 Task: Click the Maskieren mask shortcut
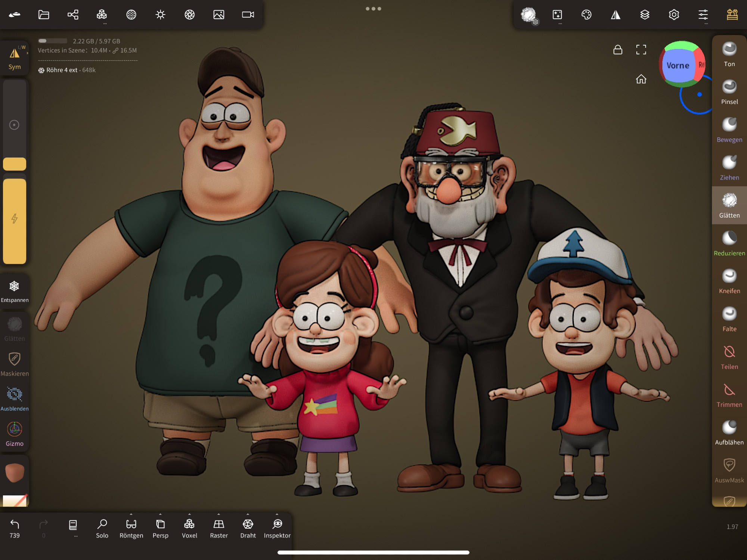point(15,364)
